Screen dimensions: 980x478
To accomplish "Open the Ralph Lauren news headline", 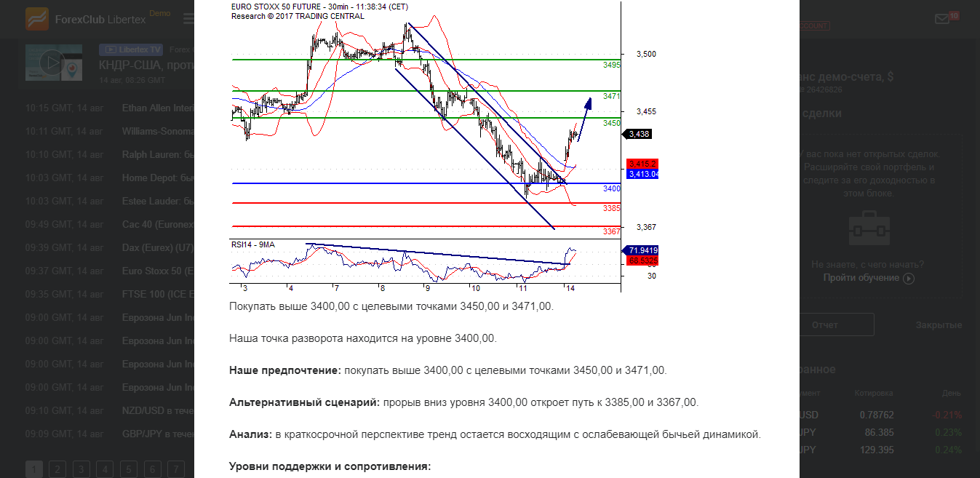I will pyautogui.click(x=156, y=155).
